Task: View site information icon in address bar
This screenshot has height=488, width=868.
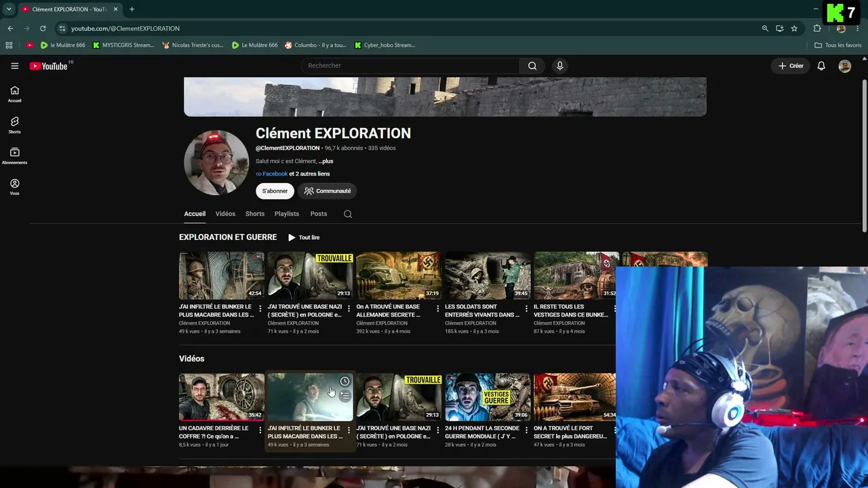Action: click(62, 28)
